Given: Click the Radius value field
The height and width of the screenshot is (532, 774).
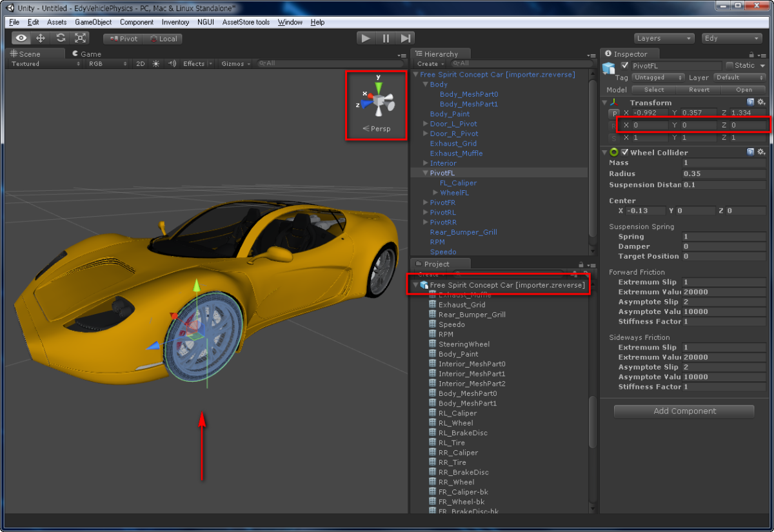Looking at the screenshot, I should (724, 174).
